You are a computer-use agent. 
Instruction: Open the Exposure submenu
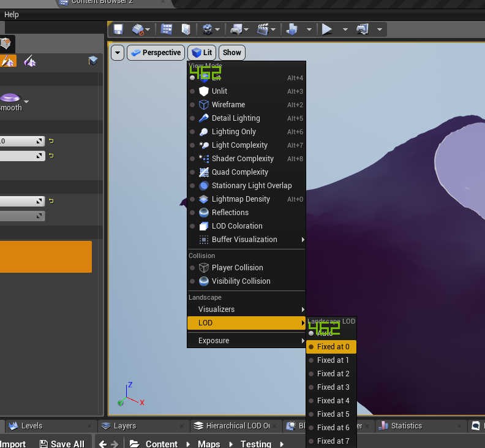247,341
